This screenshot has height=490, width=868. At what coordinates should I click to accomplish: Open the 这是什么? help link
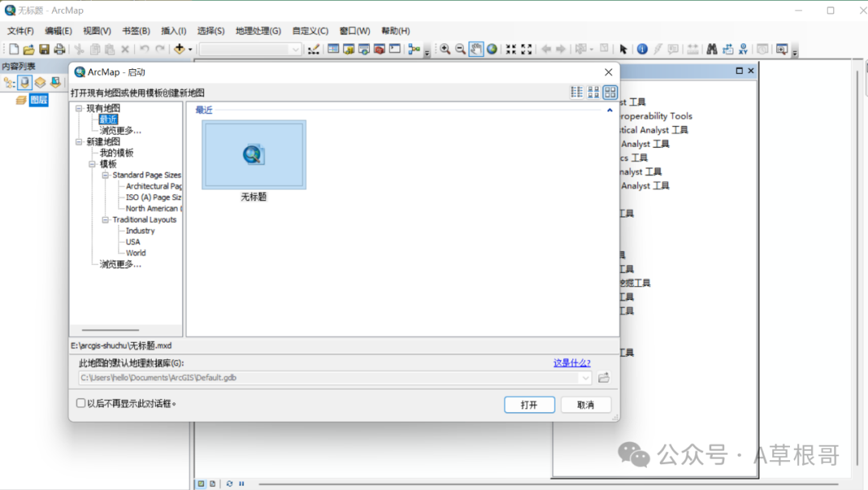[x=572, y=363]
